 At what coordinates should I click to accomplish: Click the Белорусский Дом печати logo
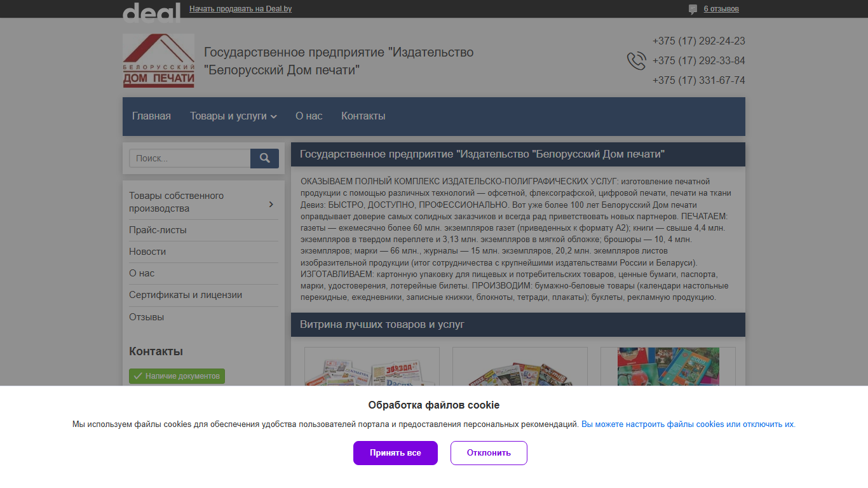tap(158, 61)
